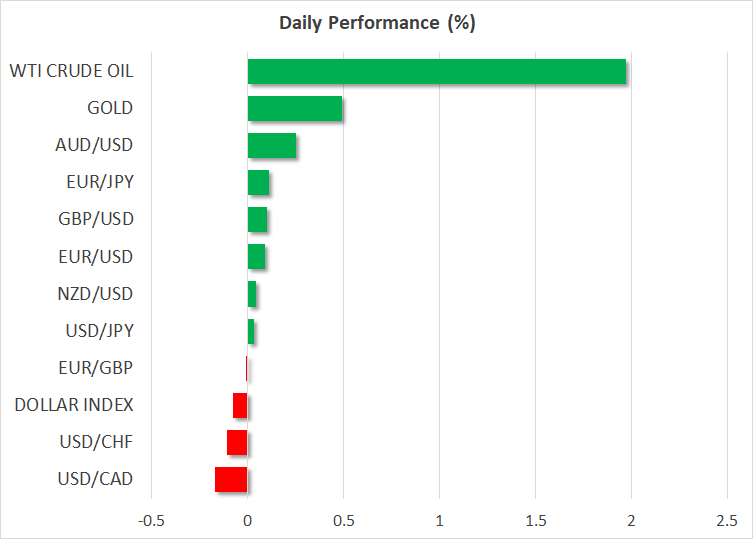Click the Daily Performance (%) chart title
Image resolution: width=753 pixels, height=539 pixels.
(x=376, y=23)
